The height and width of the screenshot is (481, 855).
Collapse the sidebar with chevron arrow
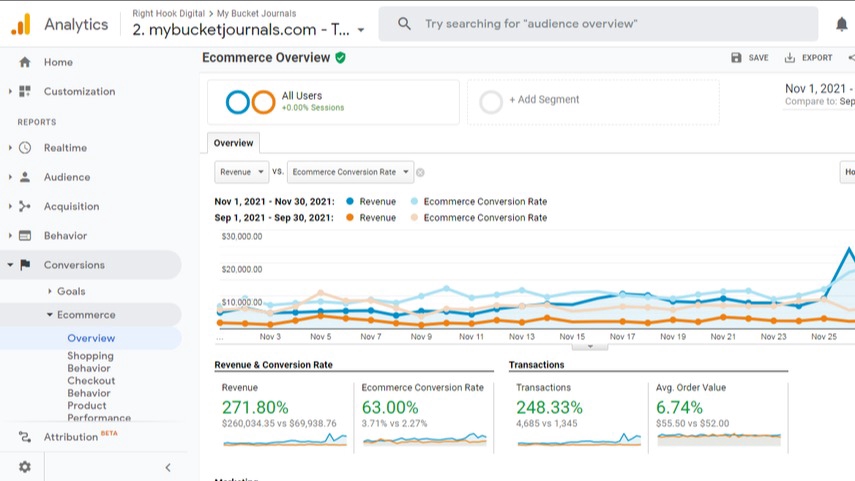coord(168,467)
